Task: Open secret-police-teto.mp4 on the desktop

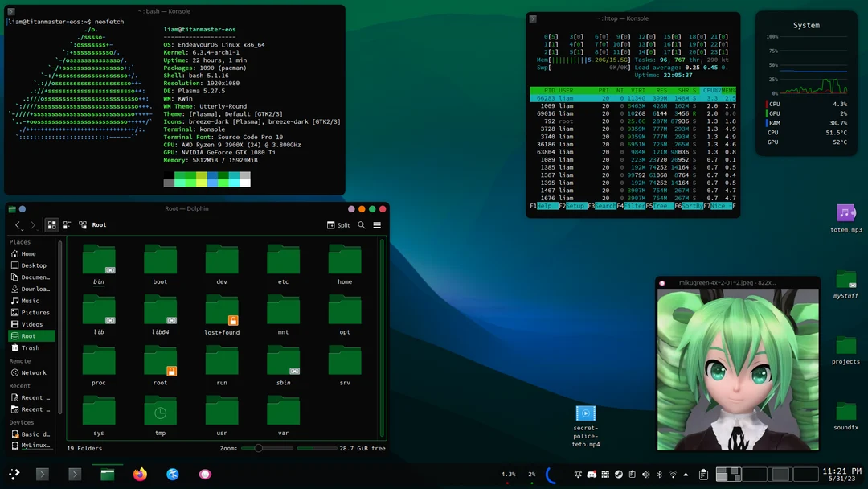Action: [x=585, y=414]
